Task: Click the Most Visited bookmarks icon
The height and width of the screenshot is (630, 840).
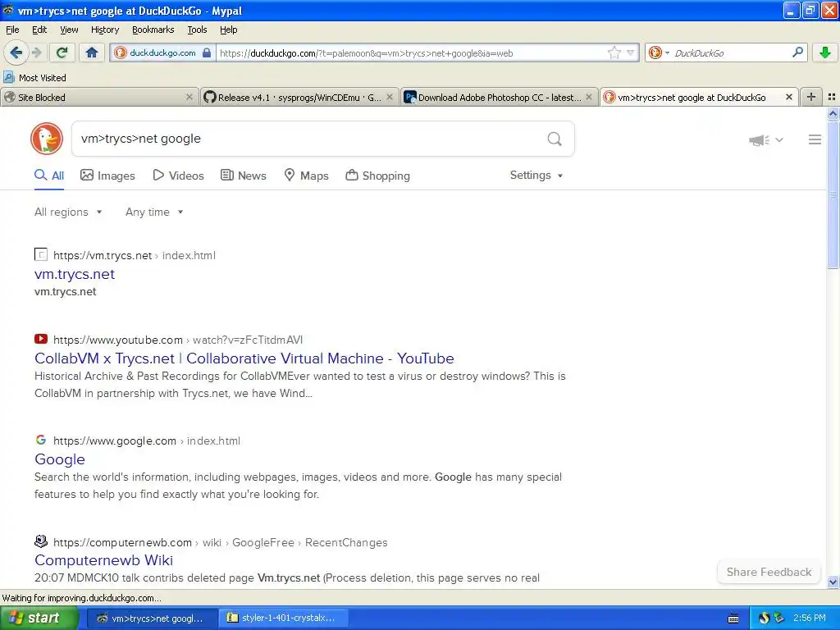Action: (x=8, y=77)
